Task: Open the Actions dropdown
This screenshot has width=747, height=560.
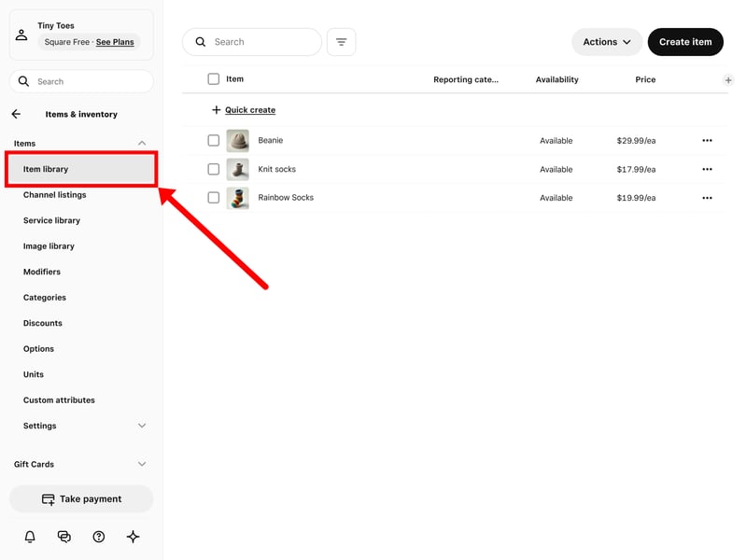Action: point(606,42)
